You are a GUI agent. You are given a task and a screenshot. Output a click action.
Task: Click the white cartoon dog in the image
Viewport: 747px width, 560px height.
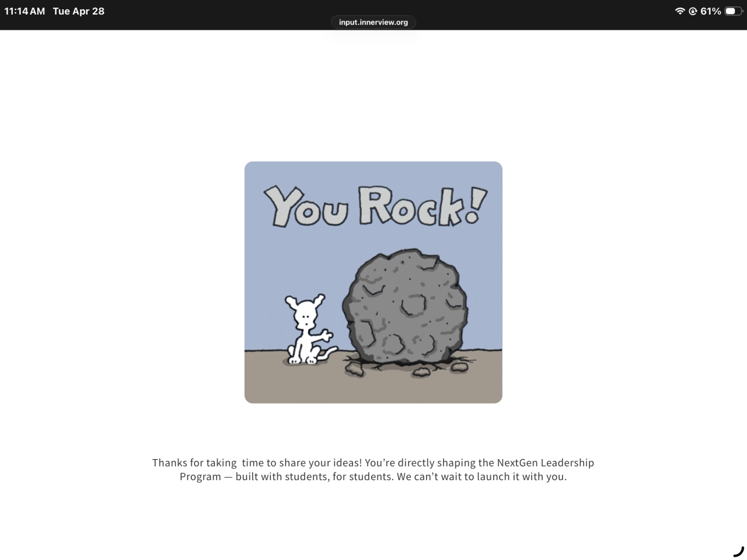coord(308,330)
